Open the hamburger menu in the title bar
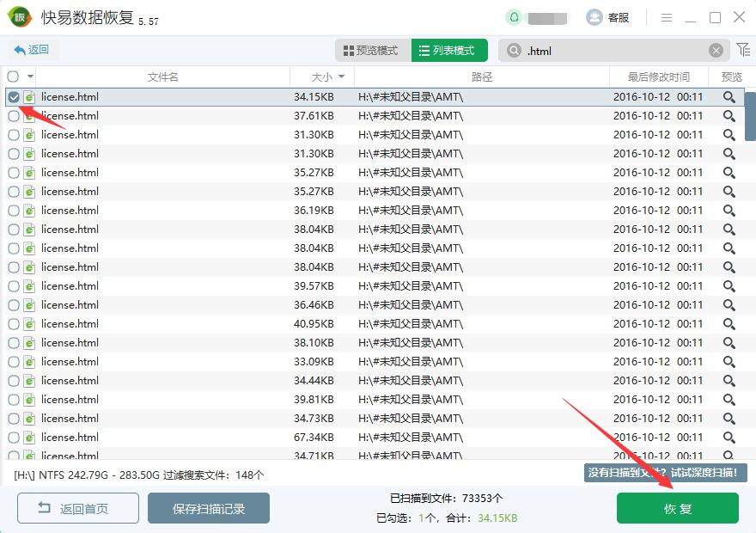Image resolution: width=756 pixels, height=533 pixels. click(x=667, y=18)
